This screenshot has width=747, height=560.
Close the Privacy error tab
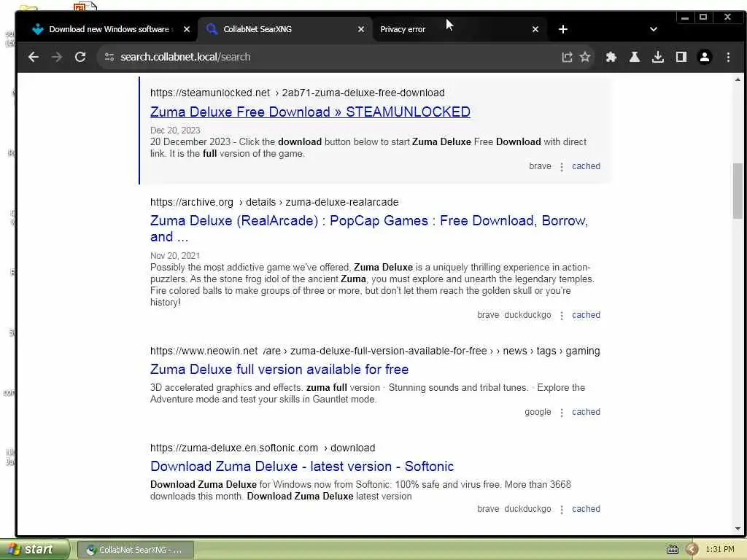point(535,29)
